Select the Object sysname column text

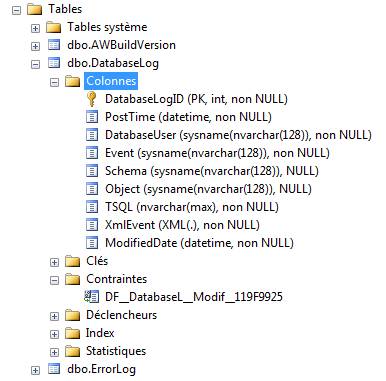pos(208,189)
